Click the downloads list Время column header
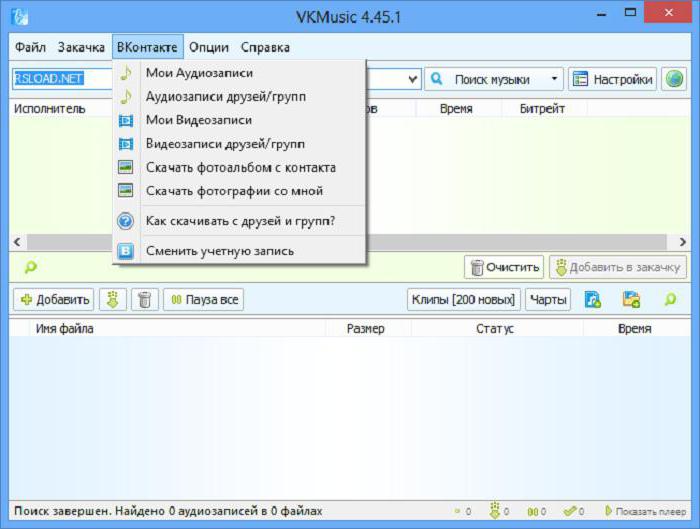 pos(634,329)
